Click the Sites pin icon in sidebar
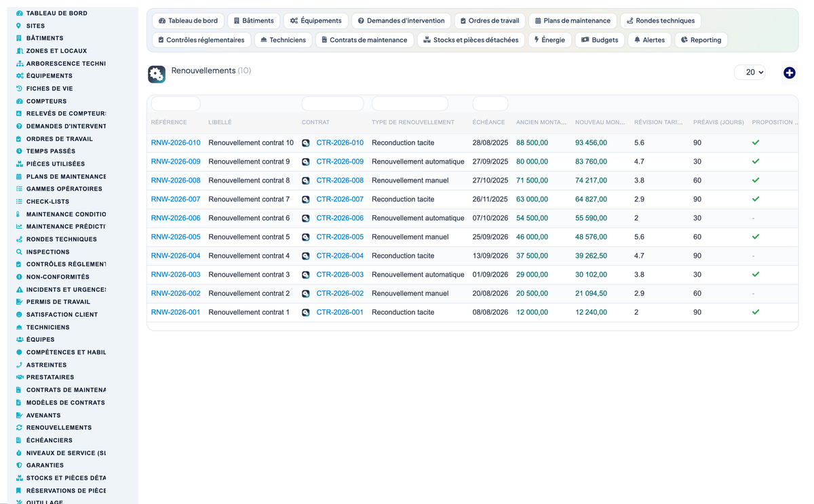The width and height of the screenshot is (814, 504). click(x=19, y=26)
